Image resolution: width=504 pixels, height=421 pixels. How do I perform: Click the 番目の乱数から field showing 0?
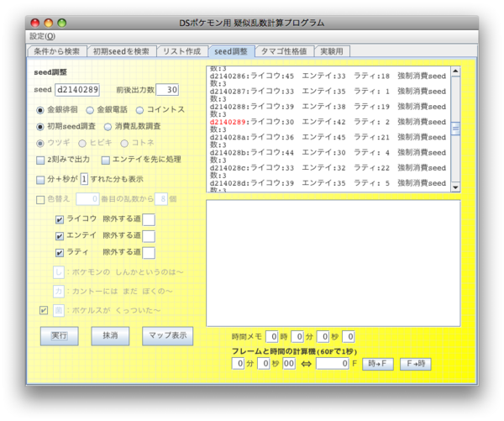point(87,199)
